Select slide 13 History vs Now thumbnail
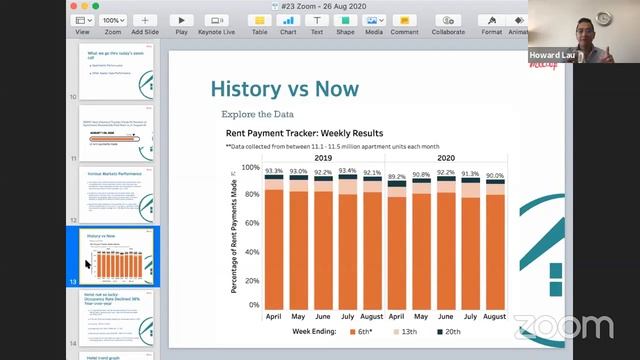The height and width of the screenshot is (360, 640). pos(116,257)
